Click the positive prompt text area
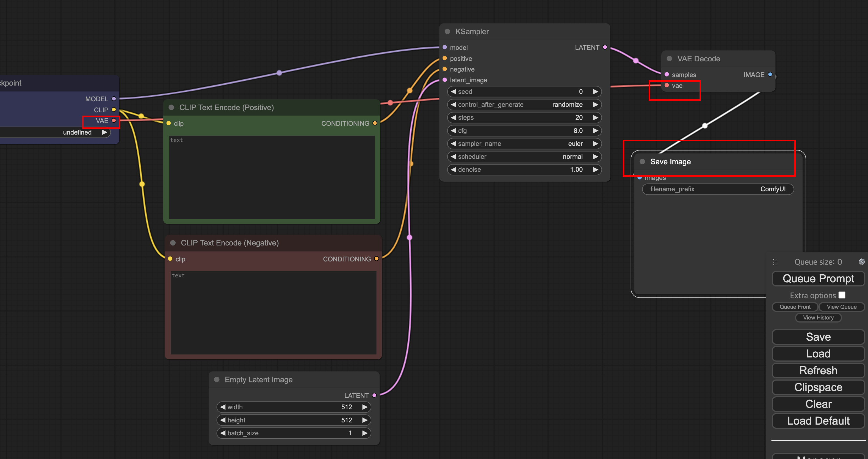Screen dimensions: 868x459 point(272,177)
